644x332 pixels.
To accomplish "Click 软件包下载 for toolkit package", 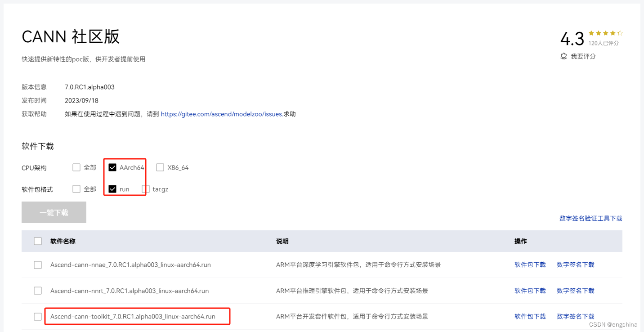I will pos(530,317).
